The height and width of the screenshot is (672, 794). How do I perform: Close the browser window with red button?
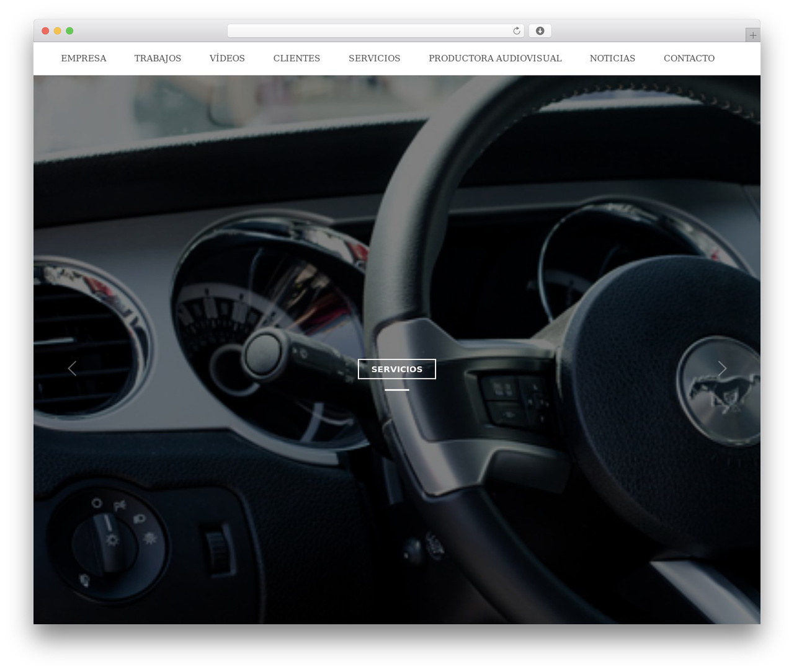pyautogui.click(x=45, y=31)
